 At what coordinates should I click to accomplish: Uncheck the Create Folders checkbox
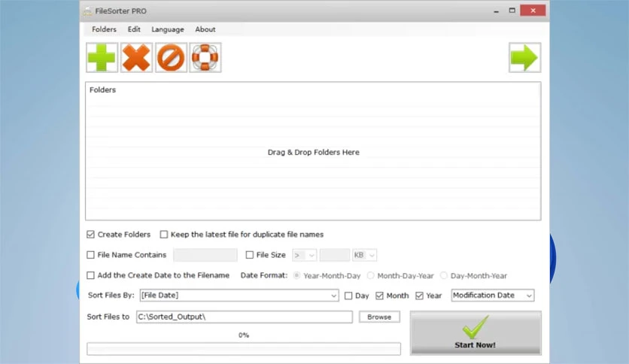coord(90,235)
